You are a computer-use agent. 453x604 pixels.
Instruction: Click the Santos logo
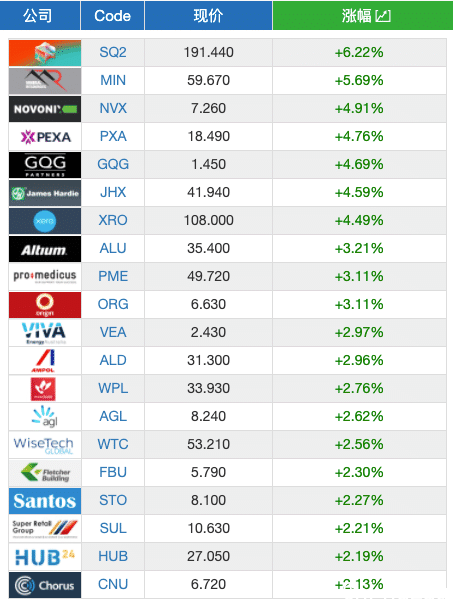pyautogui.click(x=45, y=501)
